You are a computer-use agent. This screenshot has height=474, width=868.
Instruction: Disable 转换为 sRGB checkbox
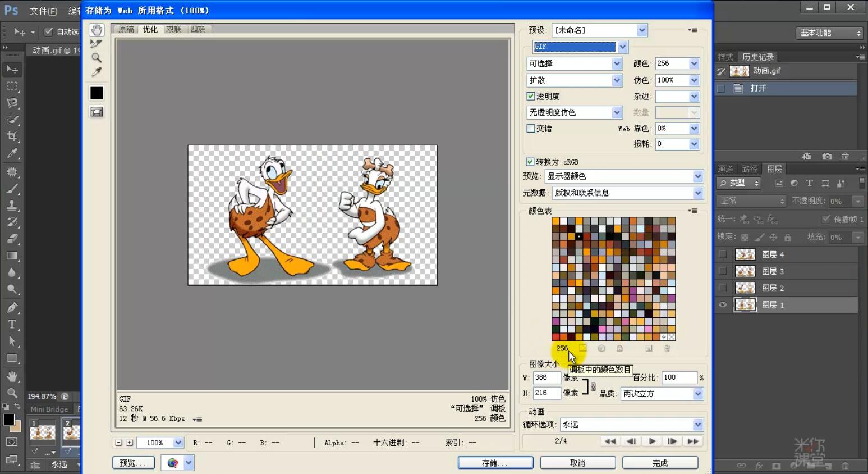[x=530, y=162]
